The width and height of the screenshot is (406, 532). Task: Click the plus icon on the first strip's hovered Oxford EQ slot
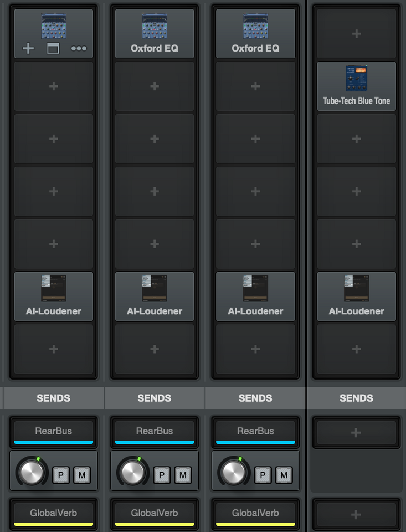click(x=28, y=49)
